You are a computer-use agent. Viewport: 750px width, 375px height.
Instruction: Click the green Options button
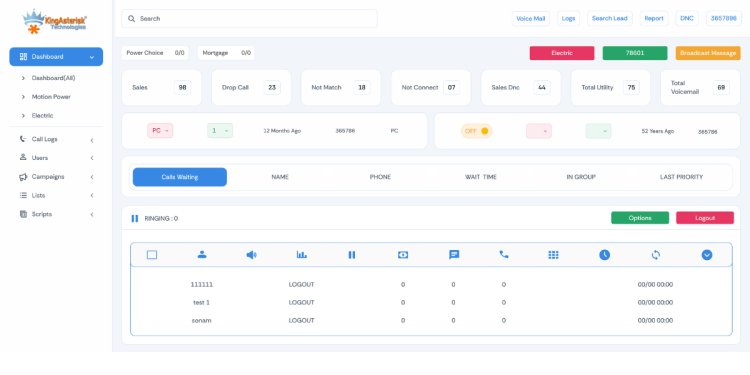[640, 218]
